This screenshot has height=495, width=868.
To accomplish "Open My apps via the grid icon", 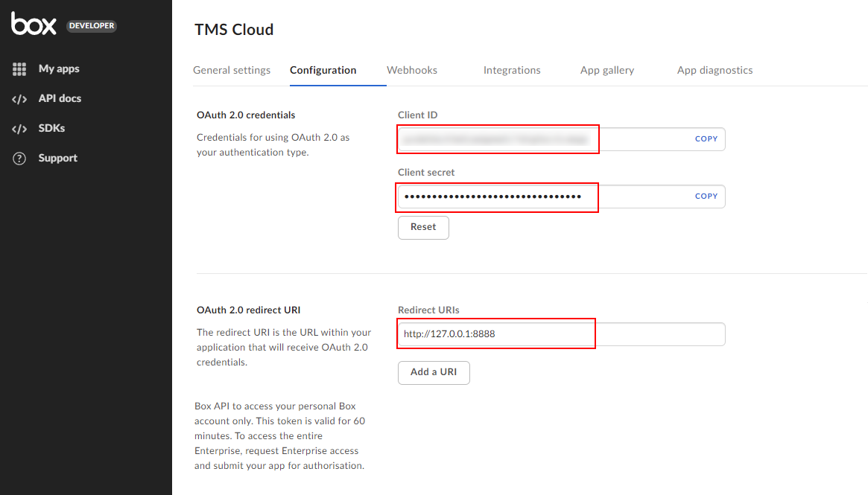I will (x=19, y=69).
